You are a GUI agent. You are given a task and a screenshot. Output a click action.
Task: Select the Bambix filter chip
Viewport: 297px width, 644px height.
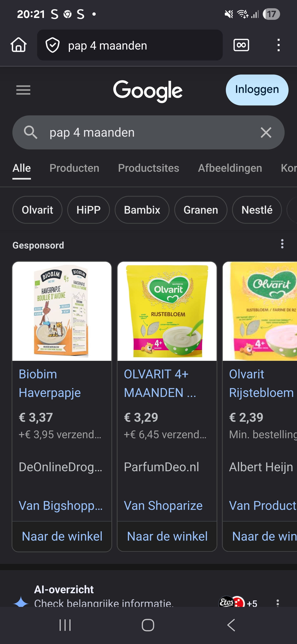(142, 210)
